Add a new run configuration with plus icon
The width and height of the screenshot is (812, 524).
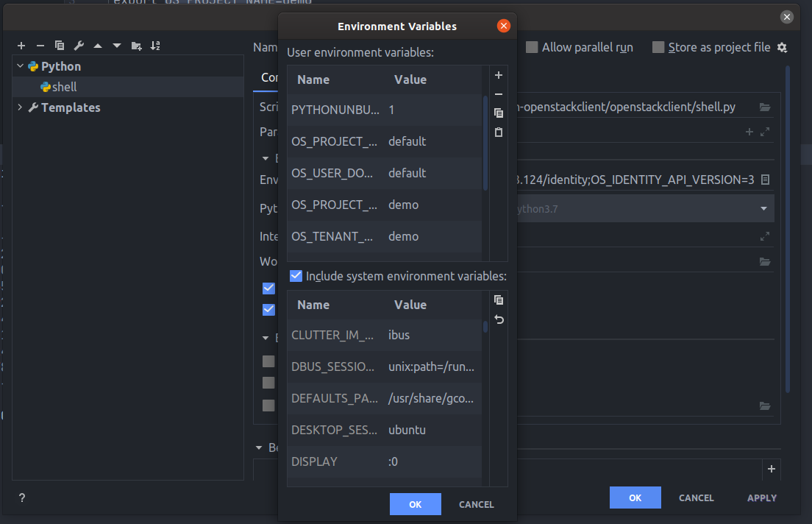(21, 46)
